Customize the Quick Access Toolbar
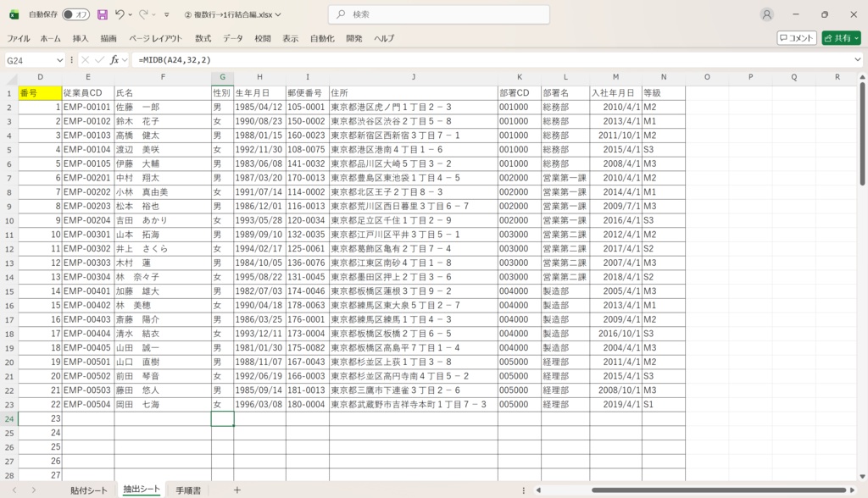The width and height of the screenshot is (868, 498). coord(167,15)
